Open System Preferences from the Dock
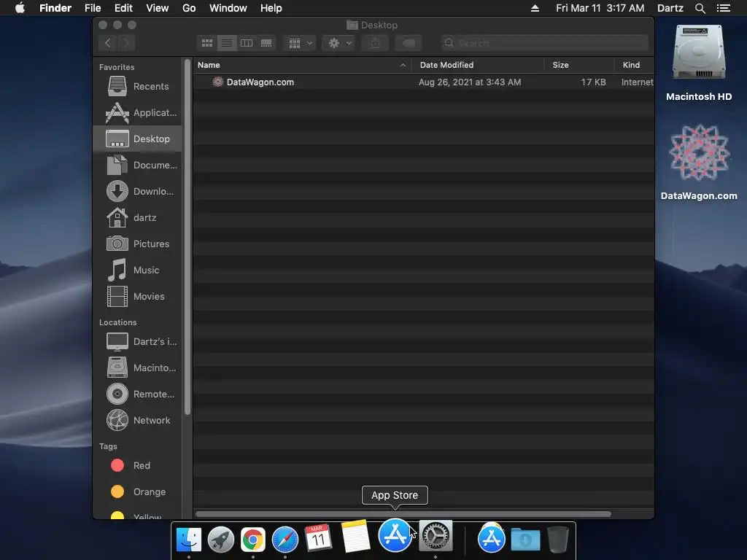The image size is (747, 560). coord(436,536)
